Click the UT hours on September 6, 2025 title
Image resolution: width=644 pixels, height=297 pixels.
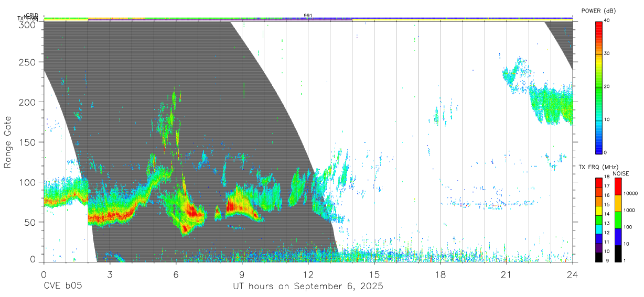[308, 287]
